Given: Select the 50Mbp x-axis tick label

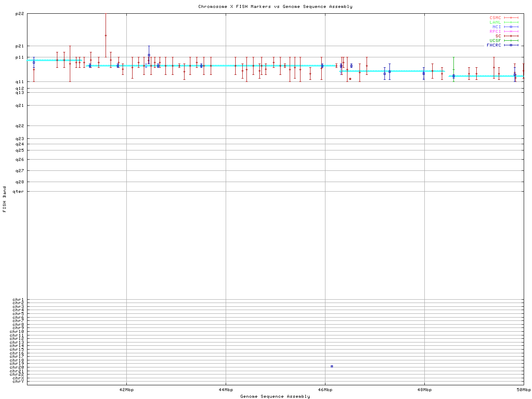Looking at the screenshot, I should click(x=523, y=390).
